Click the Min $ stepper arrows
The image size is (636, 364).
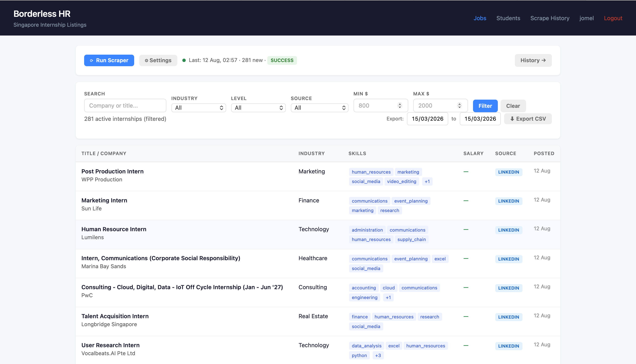[x=400, y=106]
